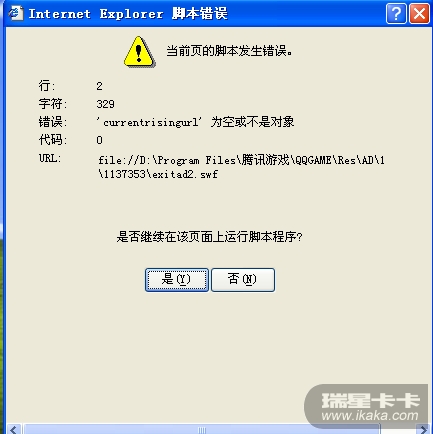This screenshot has height=434, width=433.
Task: Click the Internet Explorer icon in title bar
Action: [x=16, y=14]
